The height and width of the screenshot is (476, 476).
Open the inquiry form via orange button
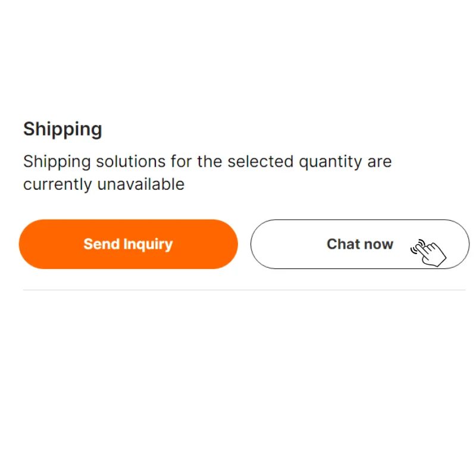[x=128, y=244]
